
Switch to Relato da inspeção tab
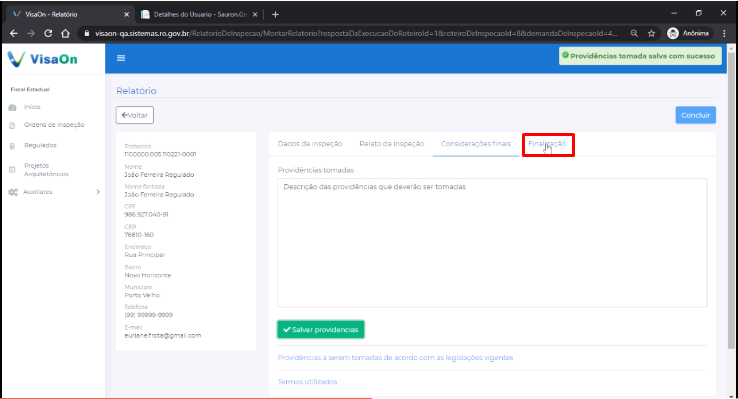click(392, 144)
